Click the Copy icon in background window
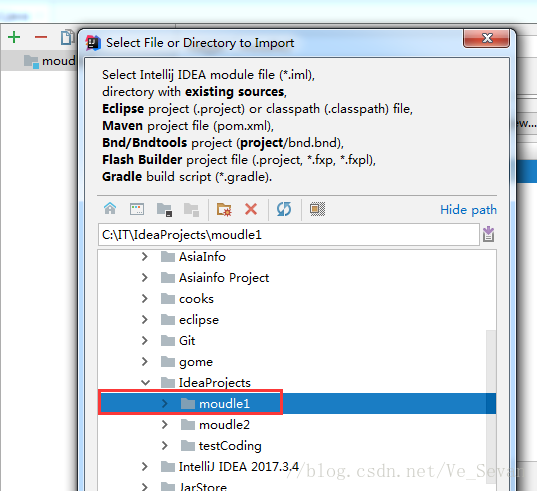The width and height of the screenshot is (537, 491). pos(67,37)
